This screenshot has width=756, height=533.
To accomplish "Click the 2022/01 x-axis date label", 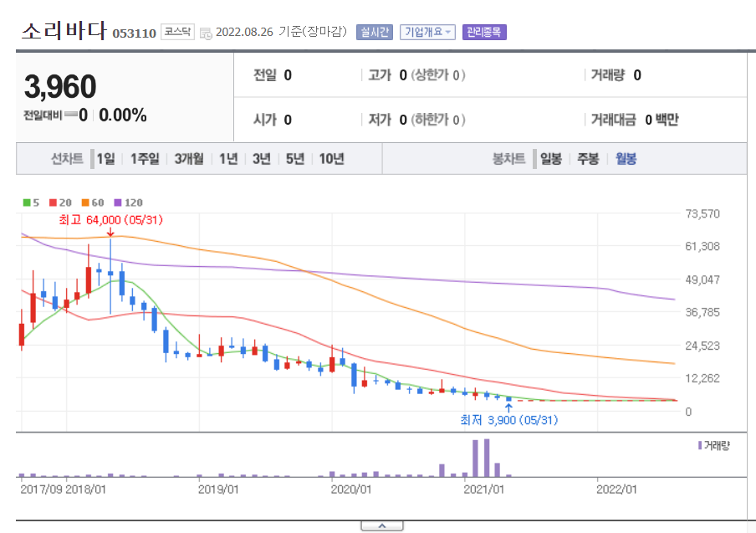I will click(616, 489).
